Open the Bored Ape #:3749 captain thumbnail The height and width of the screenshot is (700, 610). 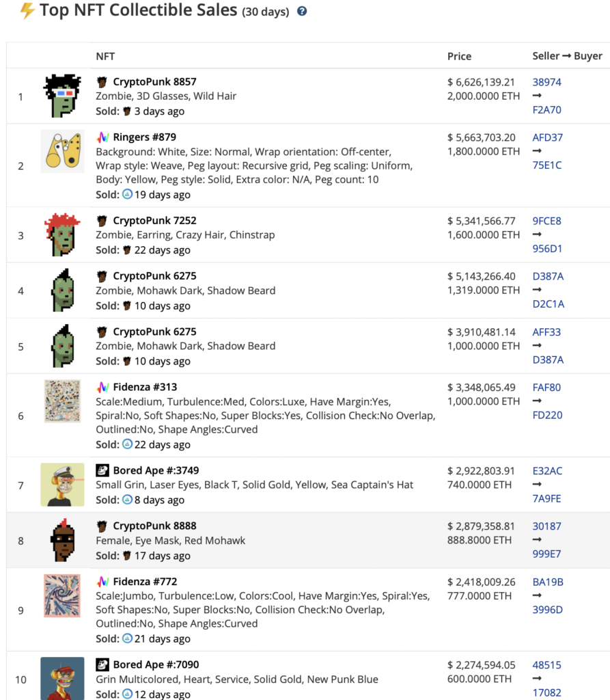pos(62,485)
